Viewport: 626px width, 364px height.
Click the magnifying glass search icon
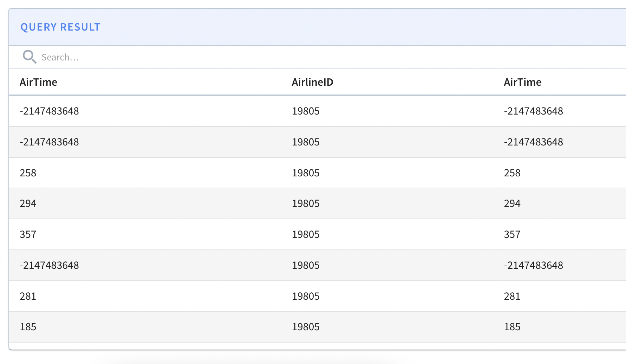[x=30, y=57]
